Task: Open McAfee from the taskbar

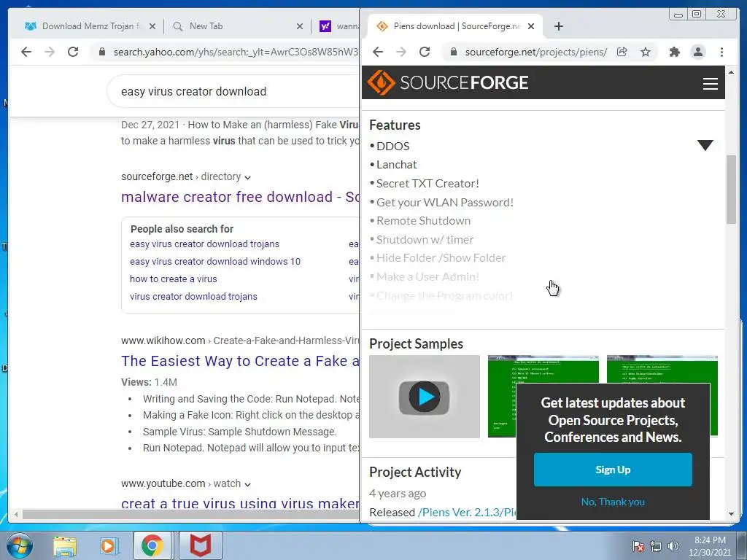Action: [201, 545]
